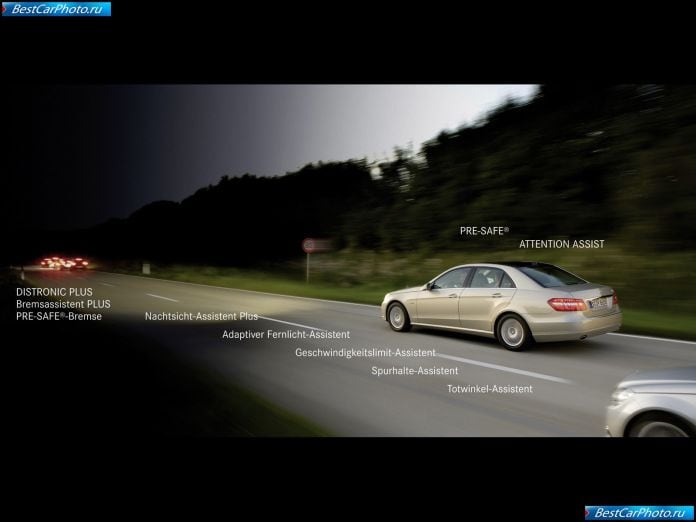Click the round speed limit road sign
This screenshot has height=522, width=696.
tap(309, 245)
